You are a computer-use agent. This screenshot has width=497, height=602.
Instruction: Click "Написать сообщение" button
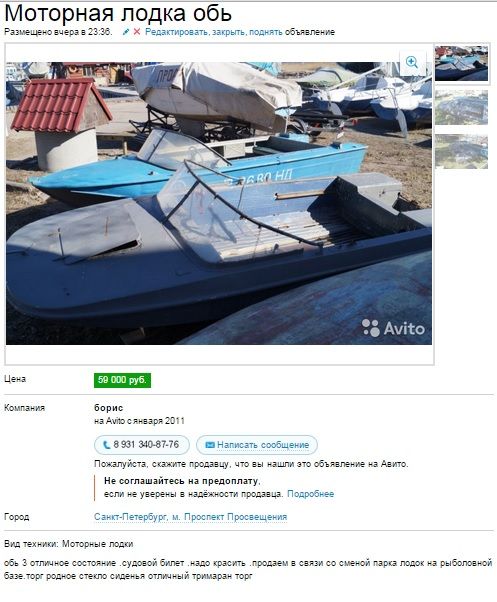(x=257, y=445)
